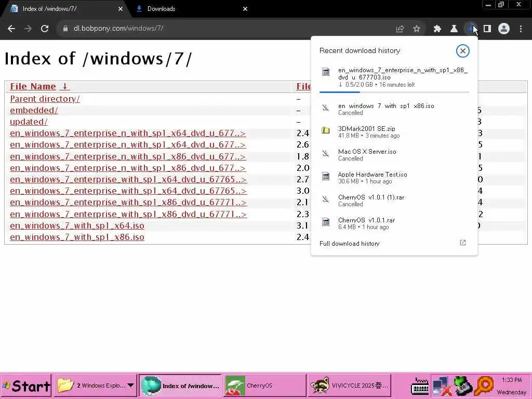532x399 pixels.
Task: Click the share page icon in address bar
Action: click(x=400, y=29)
